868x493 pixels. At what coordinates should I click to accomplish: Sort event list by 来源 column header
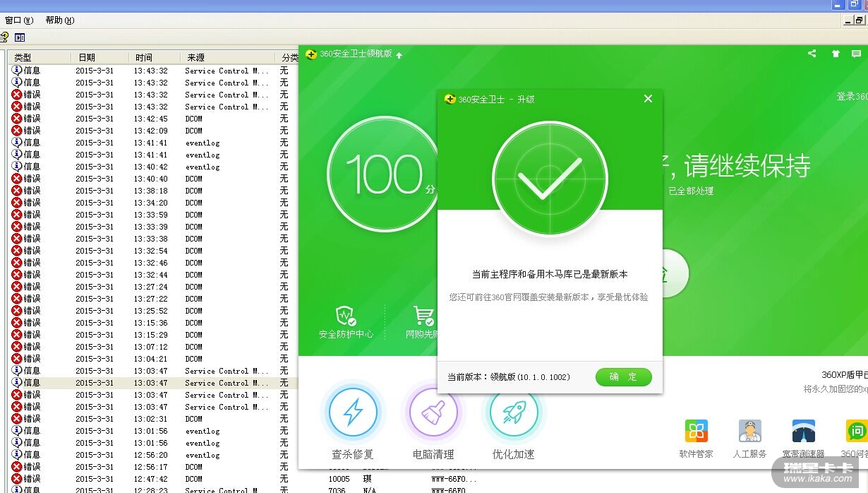click(227, 57)
